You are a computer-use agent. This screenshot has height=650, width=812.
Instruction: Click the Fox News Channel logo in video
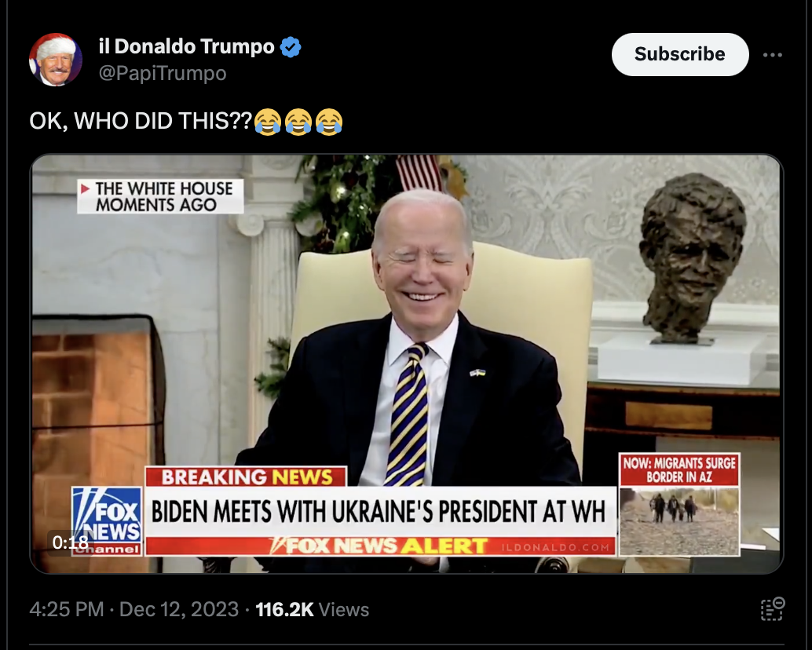point(107,521)
